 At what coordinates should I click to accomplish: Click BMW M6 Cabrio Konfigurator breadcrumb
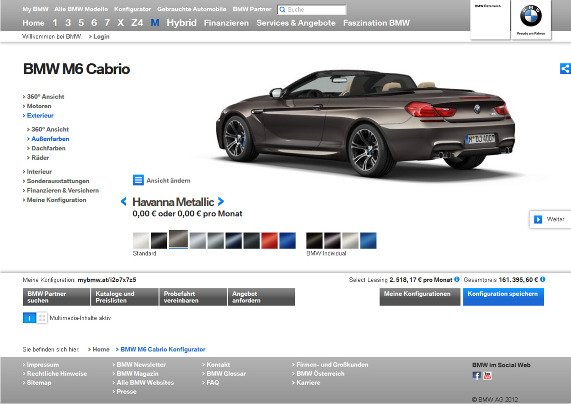tap(161, 349)
